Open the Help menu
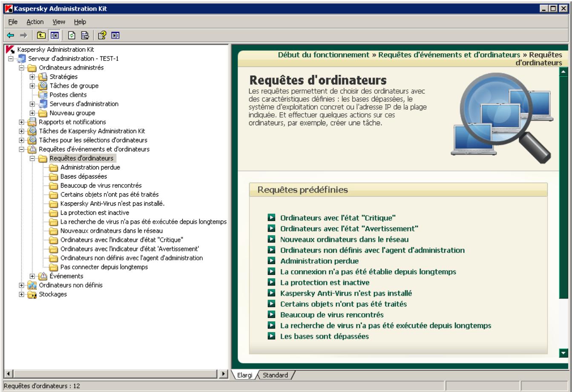The height and width of the screenshot is (392, 572). tap(80, 22)
